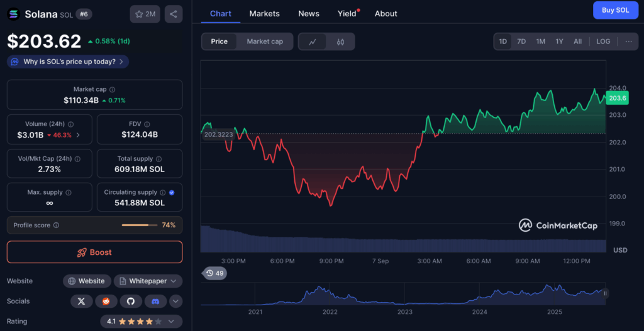The height and width of the screenshot is (331, 644).
Task: Select the Price toggle
Action: click(x=219, y=41)
